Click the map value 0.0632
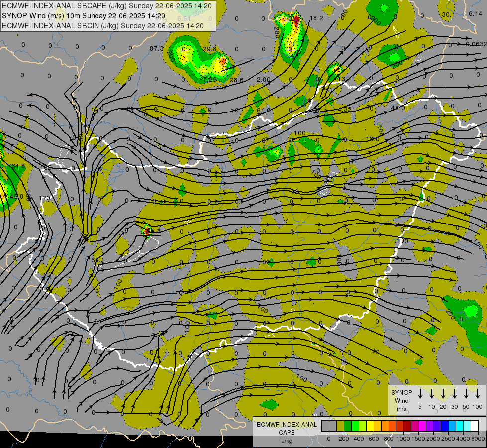Viewport: 487px width, 448px height. pyautogui.click(x=476, y=44)
